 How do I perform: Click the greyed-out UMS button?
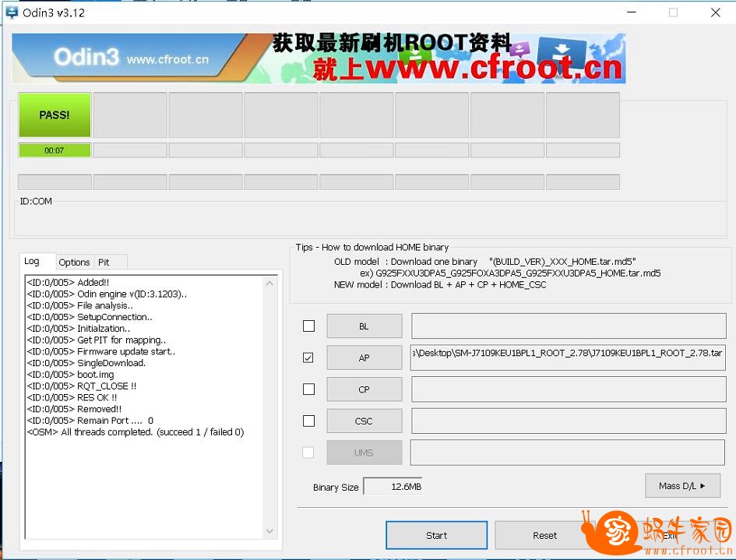(x=364, y=453)
